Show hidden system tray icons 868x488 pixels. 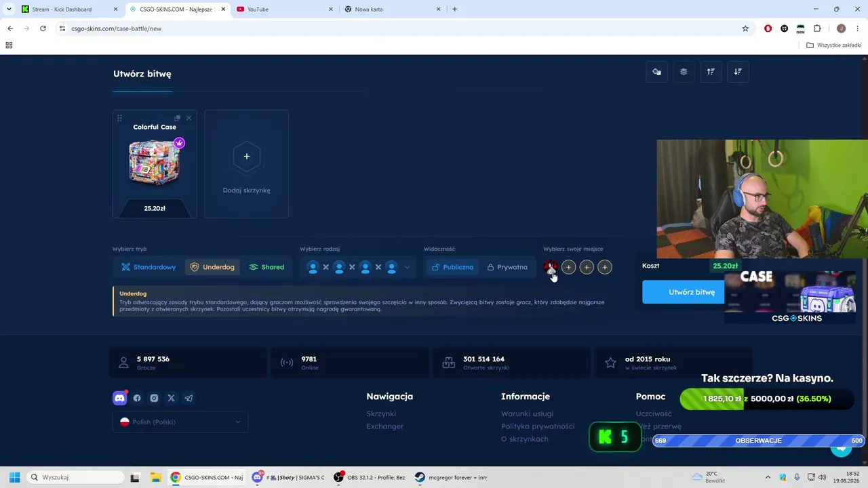(x=768, y=477)
